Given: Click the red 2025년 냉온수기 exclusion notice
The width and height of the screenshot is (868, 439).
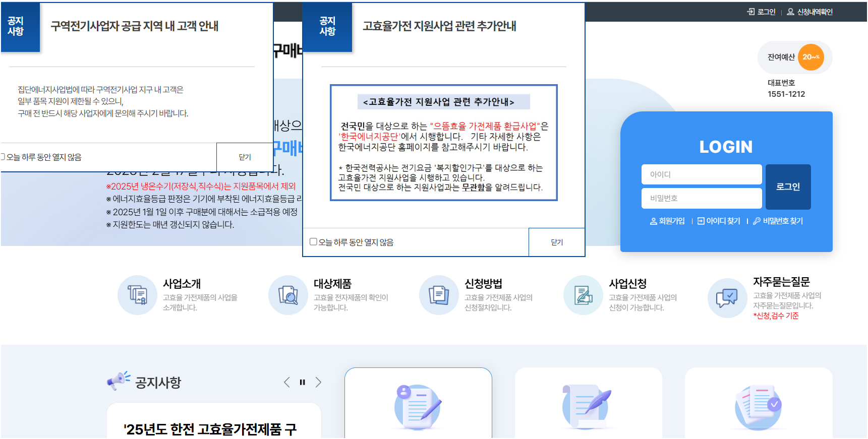Looking at the screenshot, I should 201,186.
